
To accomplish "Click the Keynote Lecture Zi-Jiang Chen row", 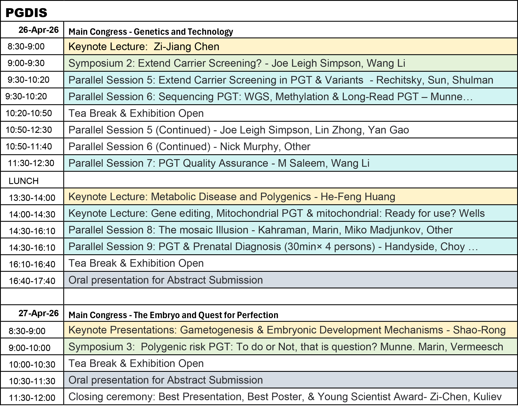I will pyautogui.click(x=144, y=47).
